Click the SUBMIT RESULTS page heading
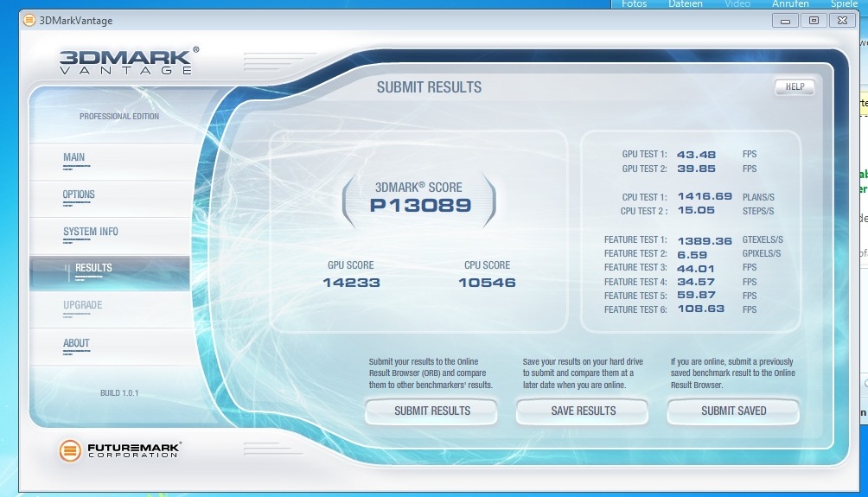 [429, 87]
